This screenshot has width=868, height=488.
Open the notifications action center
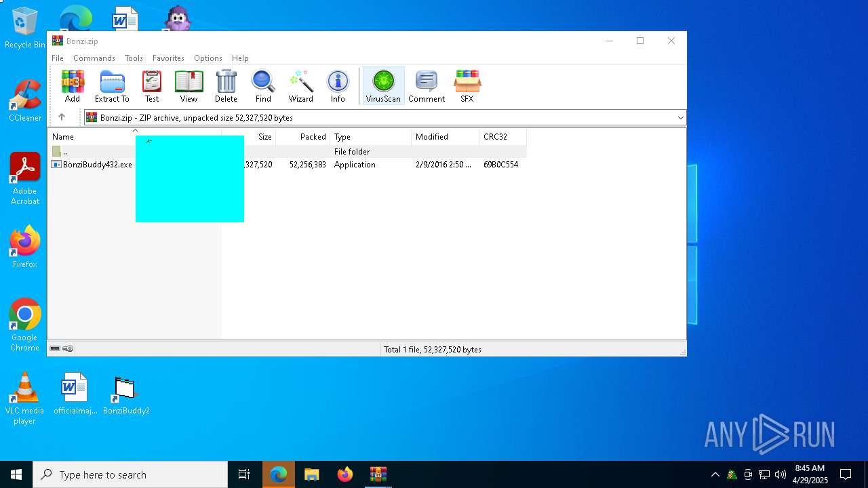pyautogui.click(x=846, y=474)
